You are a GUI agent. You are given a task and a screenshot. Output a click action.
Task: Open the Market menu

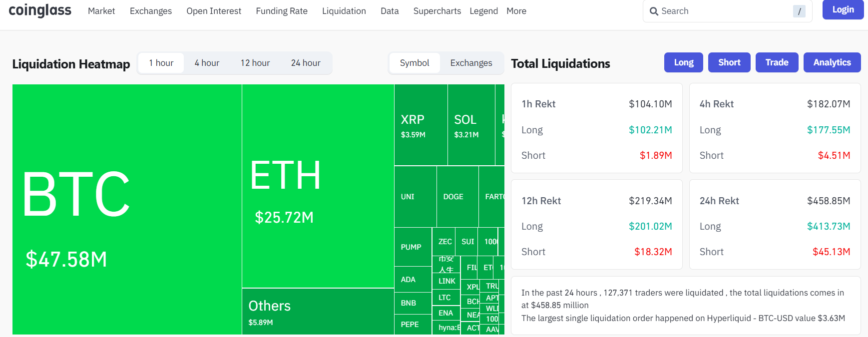click(x=101, y=11)
